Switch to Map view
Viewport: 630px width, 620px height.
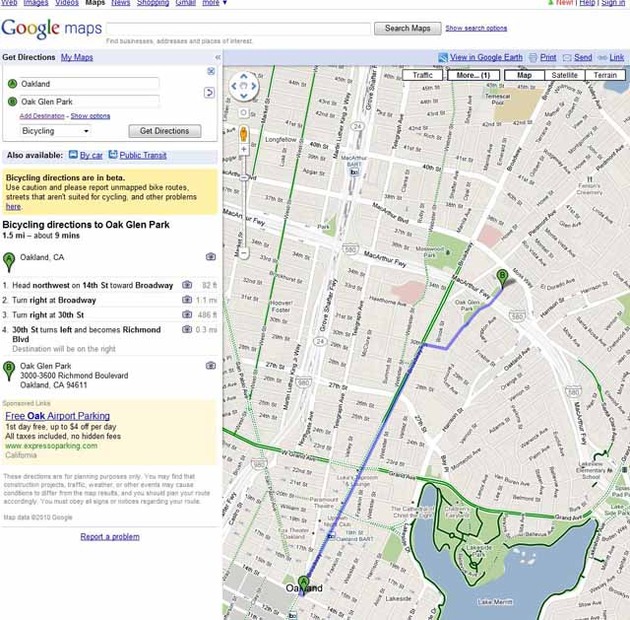click(524, 75)
